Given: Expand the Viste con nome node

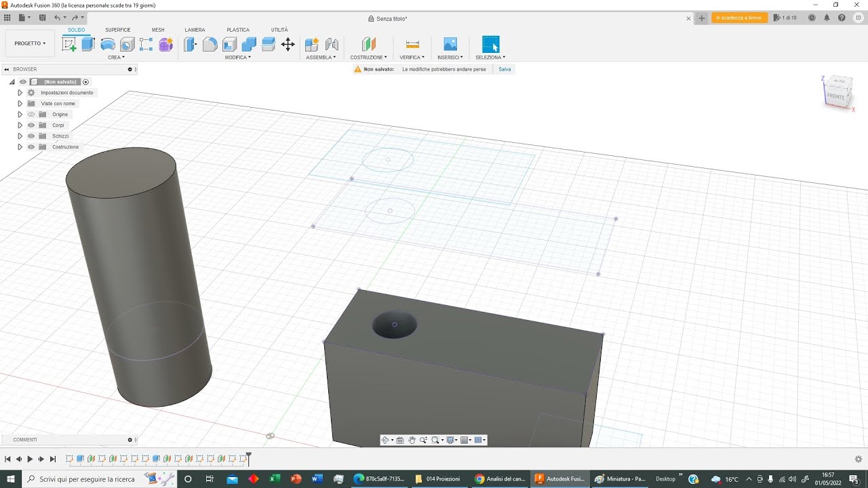Looking at the screenshot, I should [x=20, y=104].
